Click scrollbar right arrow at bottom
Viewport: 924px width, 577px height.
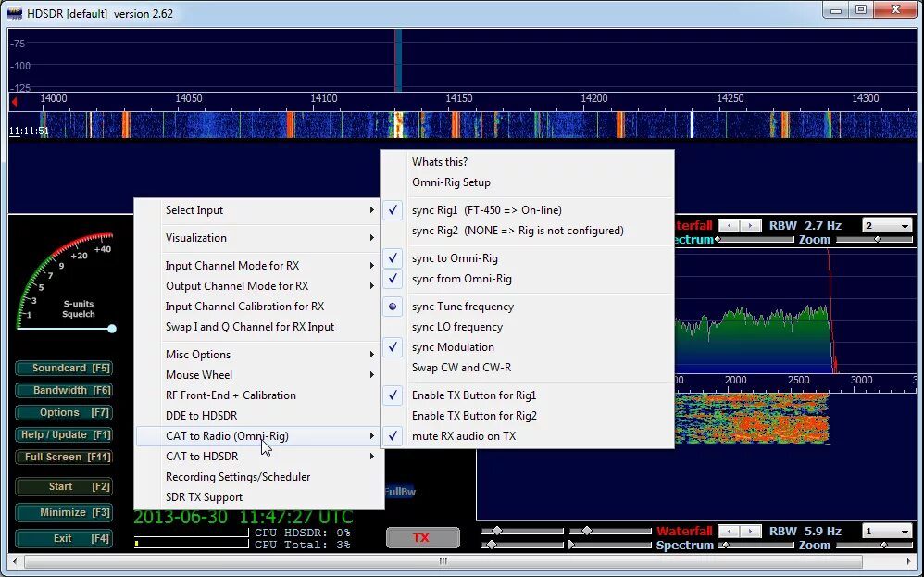908,561
